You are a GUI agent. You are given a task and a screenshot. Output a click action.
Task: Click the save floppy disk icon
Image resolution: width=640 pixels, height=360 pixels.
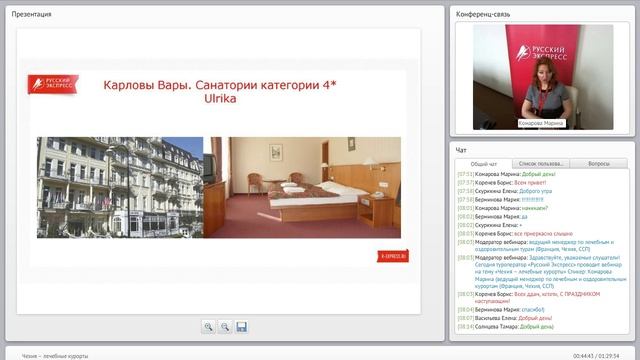[x=242, y=327]
